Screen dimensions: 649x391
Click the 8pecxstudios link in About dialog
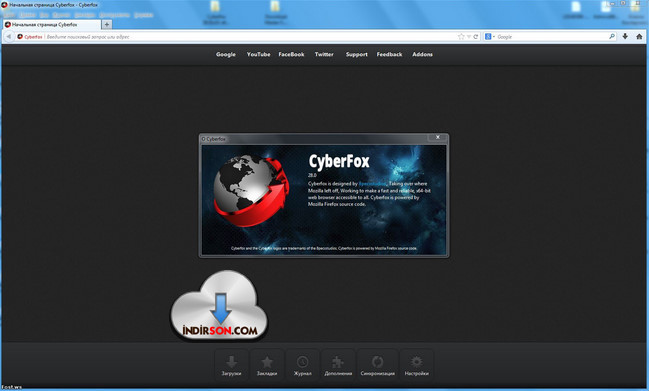372,184
